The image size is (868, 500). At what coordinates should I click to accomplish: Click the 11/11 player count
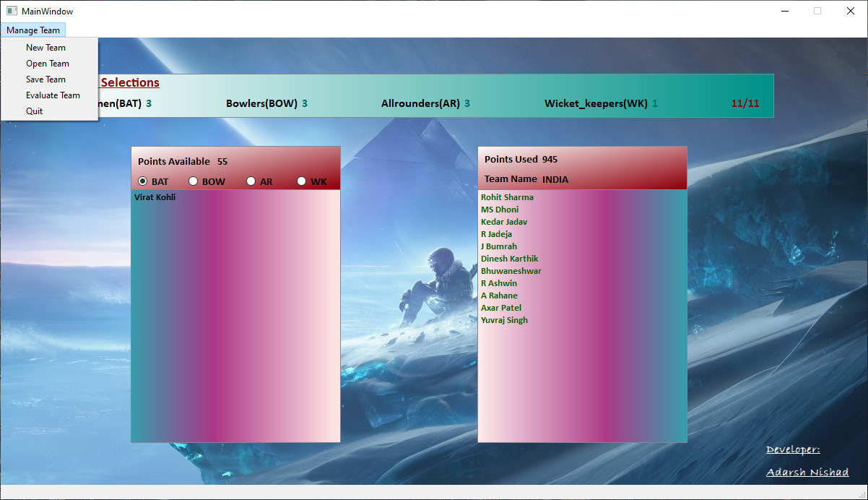(x=745, y=103)
